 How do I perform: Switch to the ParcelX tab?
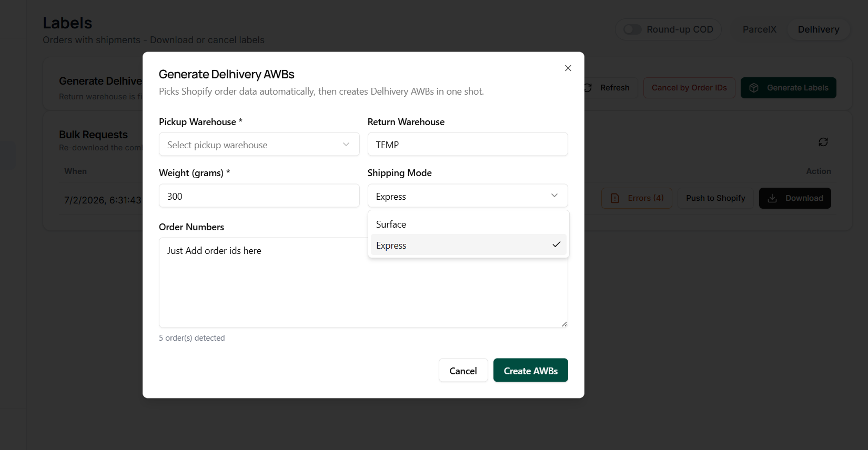pyautogui.click(x=759, y=29)
